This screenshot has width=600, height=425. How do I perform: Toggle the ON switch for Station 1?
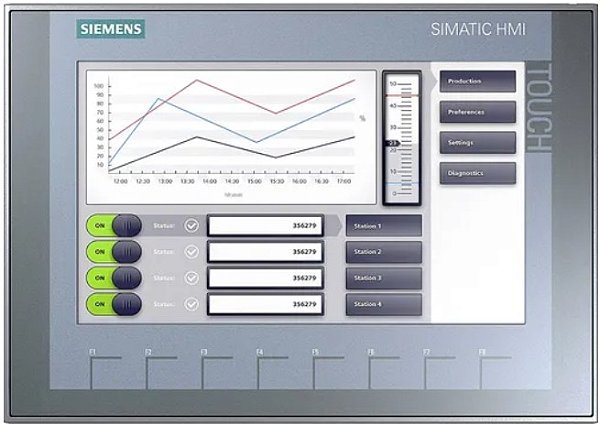click(114, 225)
